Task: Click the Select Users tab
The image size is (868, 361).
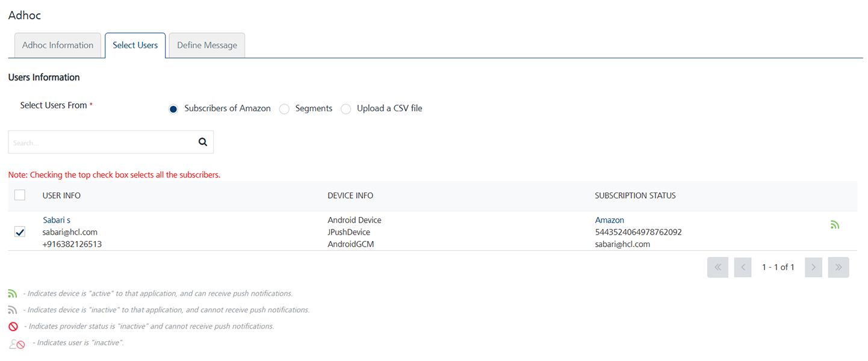Action: [x=135, y=45]
